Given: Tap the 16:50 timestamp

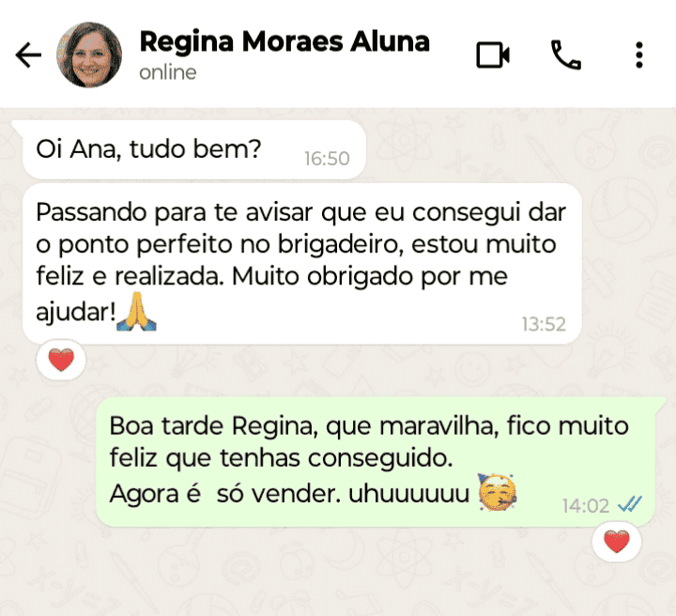Looking at the screenshot, I should click(327, 159).
